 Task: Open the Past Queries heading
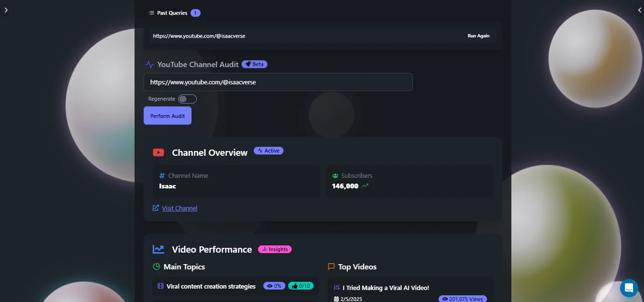tap(172, 13)
